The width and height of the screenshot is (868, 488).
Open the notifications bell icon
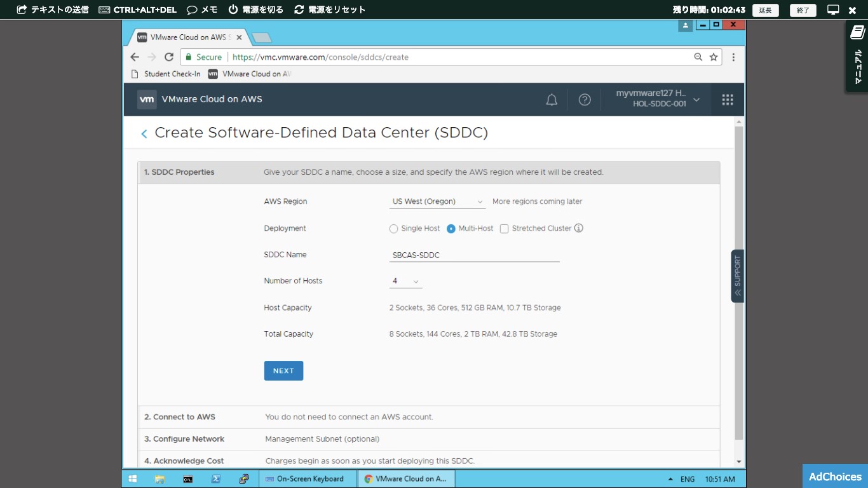[552, 100]
